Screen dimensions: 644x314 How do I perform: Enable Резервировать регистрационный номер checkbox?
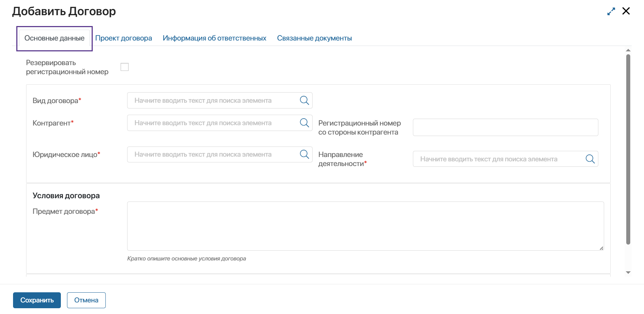click(x=125, y=67)
